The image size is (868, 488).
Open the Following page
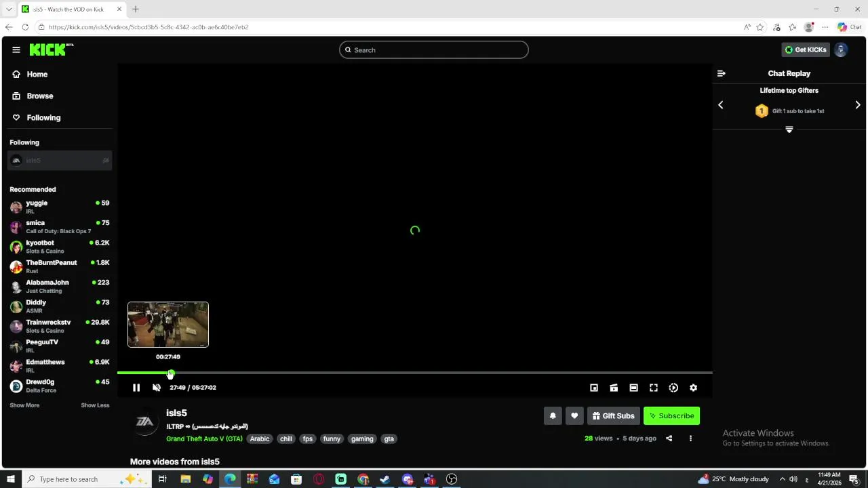coord(43,118)
